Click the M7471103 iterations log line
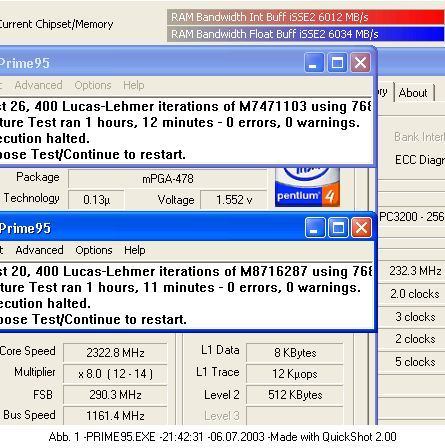The image size is (445, 448). [185, 106]
